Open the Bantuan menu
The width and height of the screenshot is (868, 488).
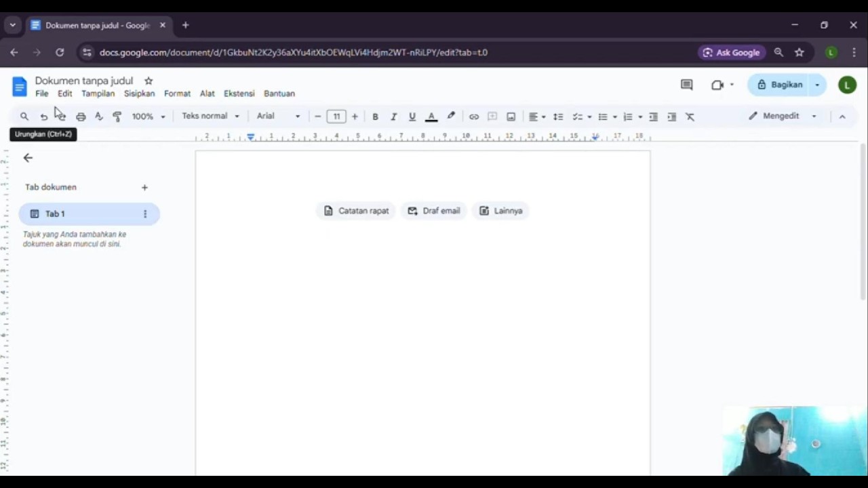click(279, 94)
